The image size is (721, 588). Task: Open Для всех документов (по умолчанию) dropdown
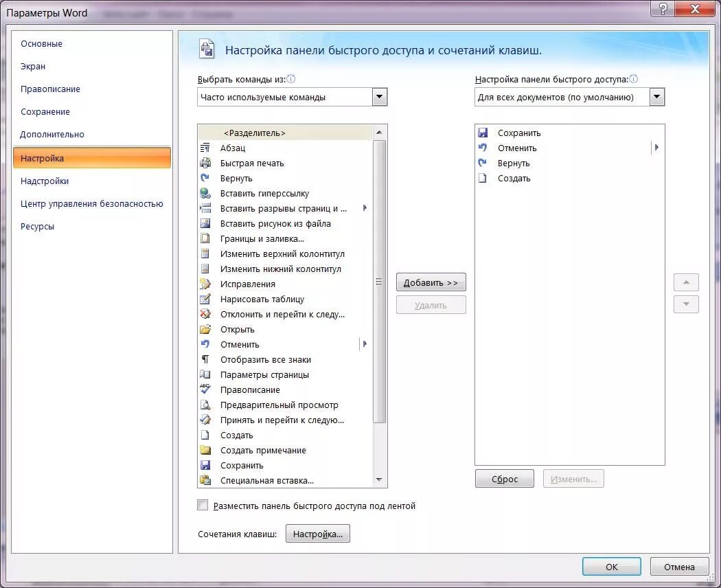coord(656,97)
